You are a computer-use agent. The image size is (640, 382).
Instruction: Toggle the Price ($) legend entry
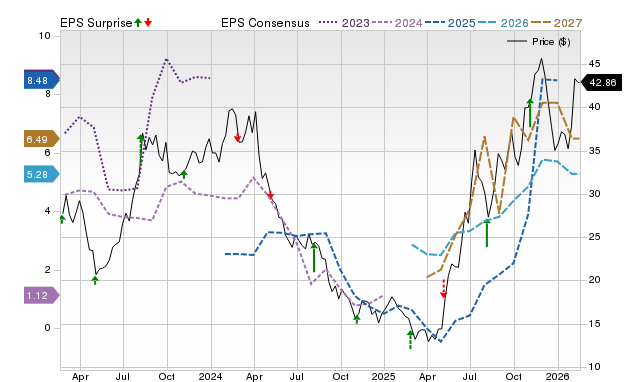pyautogui.click(x=539, y=42)
